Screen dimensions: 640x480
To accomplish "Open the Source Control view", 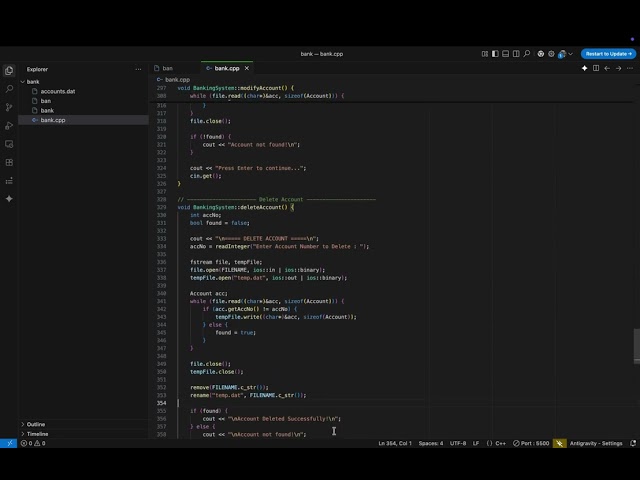I will [x=9, y=107].
